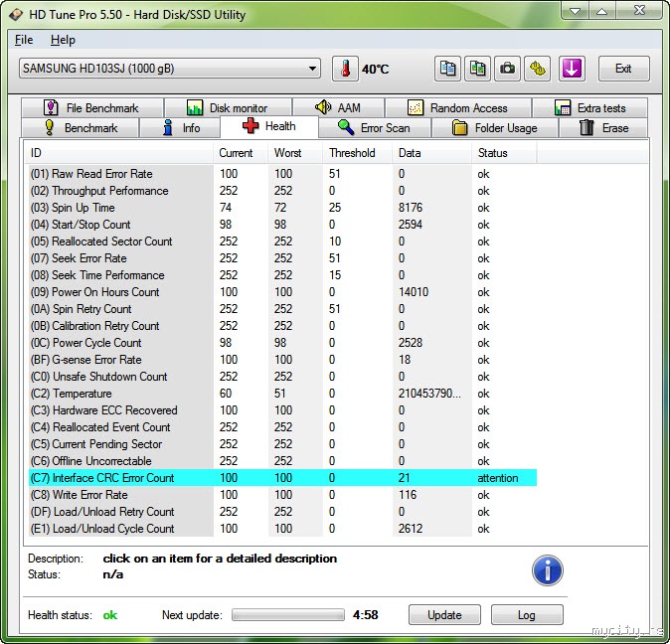Select the Power On Hours Count row
670x644 pixels.
(x=283, y=292)
